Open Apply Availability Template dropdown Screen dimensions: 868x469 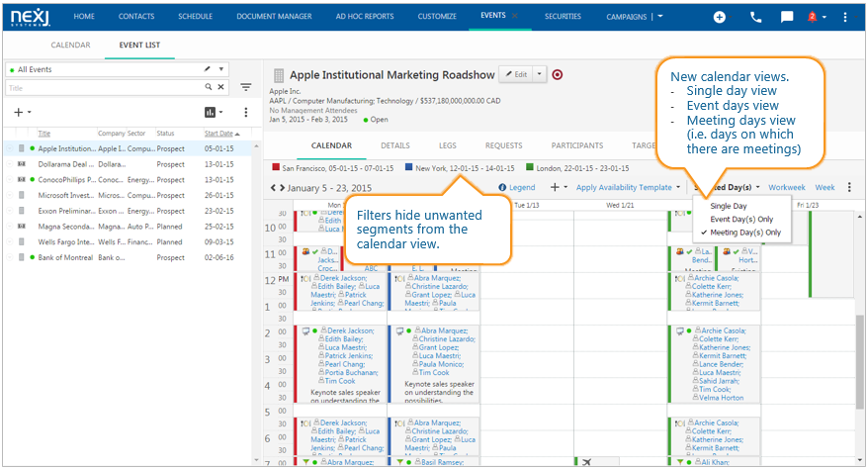click(x=628, y=187)
